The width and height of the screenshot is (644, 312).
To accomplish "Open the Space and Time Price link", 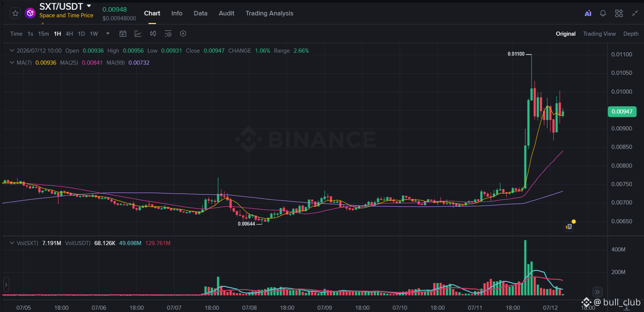I will point(66,15).
